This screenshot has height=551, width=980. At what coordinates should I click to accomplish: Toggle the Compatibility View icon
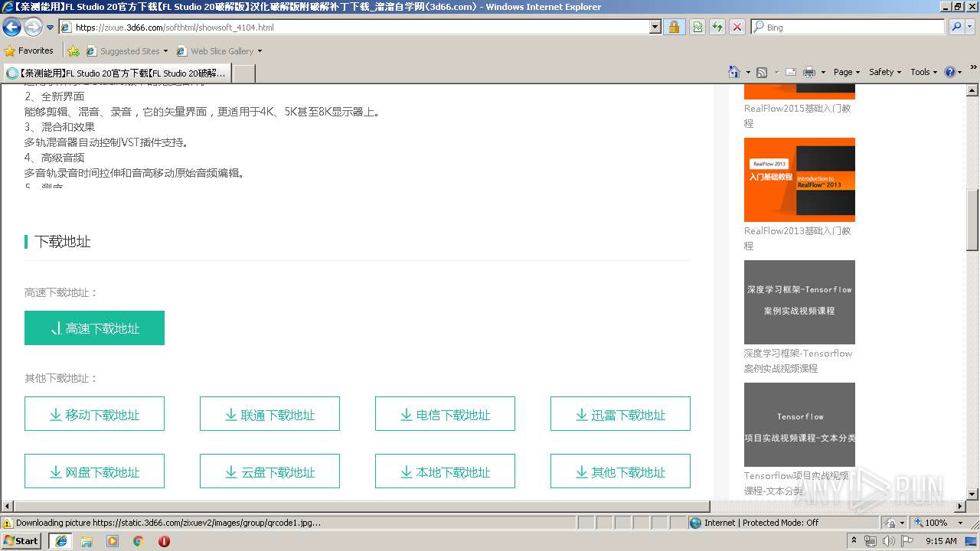pos(697,27)
